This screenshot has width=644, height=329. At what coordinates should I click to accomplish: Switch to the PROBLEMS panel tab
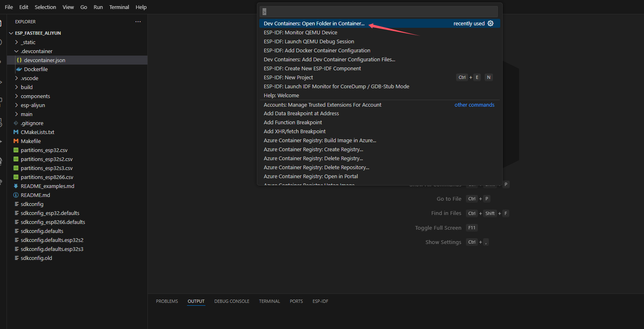[167, 301]
